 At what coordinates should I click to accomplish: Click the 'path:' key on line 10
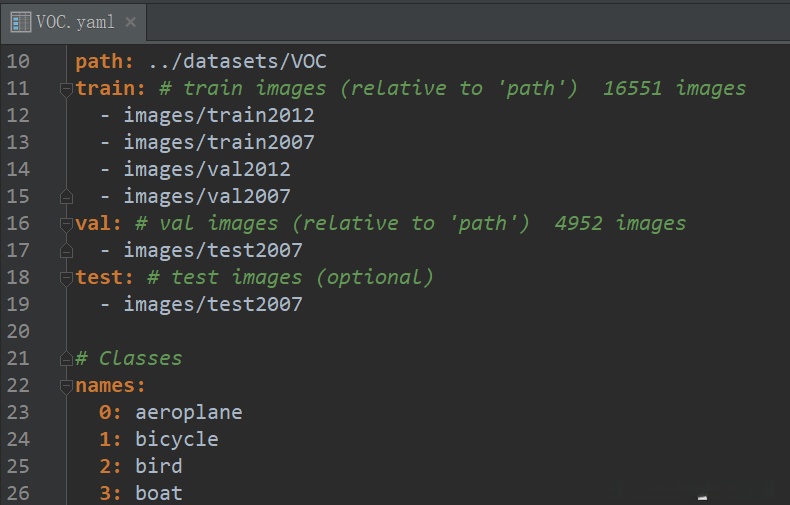(104, 62)
